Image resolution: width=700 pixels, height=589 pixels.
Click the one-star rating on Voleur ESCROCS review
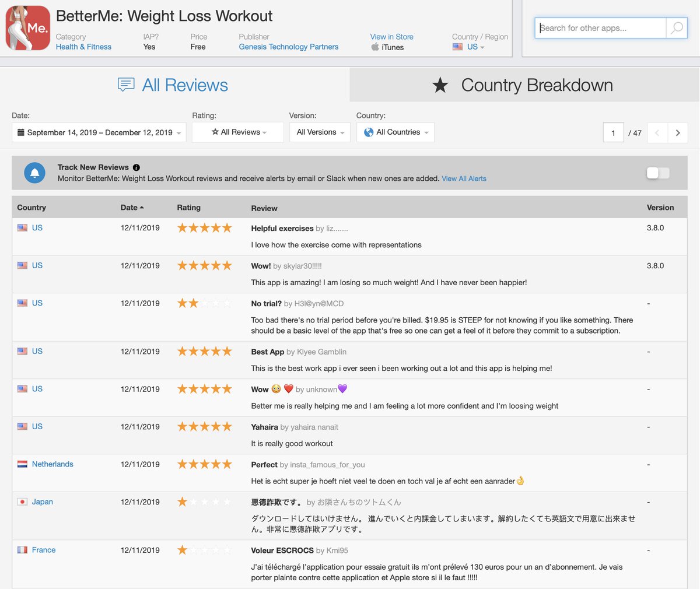tap(204, 550)
